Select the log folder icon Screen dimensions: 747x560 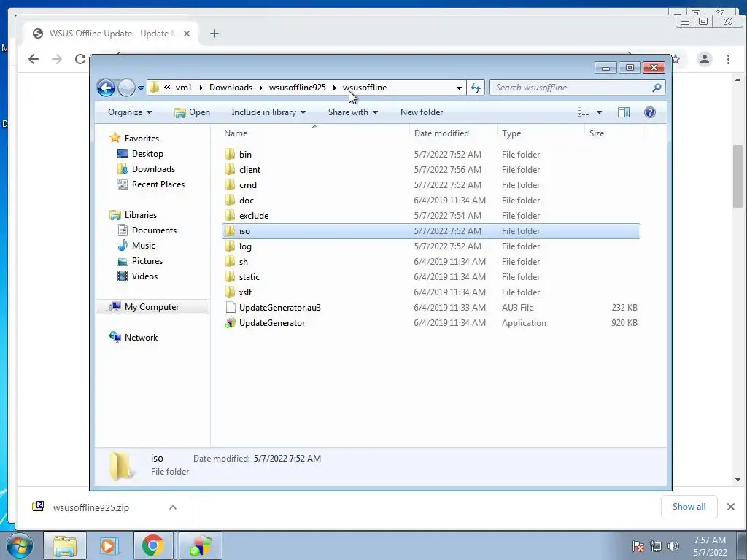pos(230,246)
